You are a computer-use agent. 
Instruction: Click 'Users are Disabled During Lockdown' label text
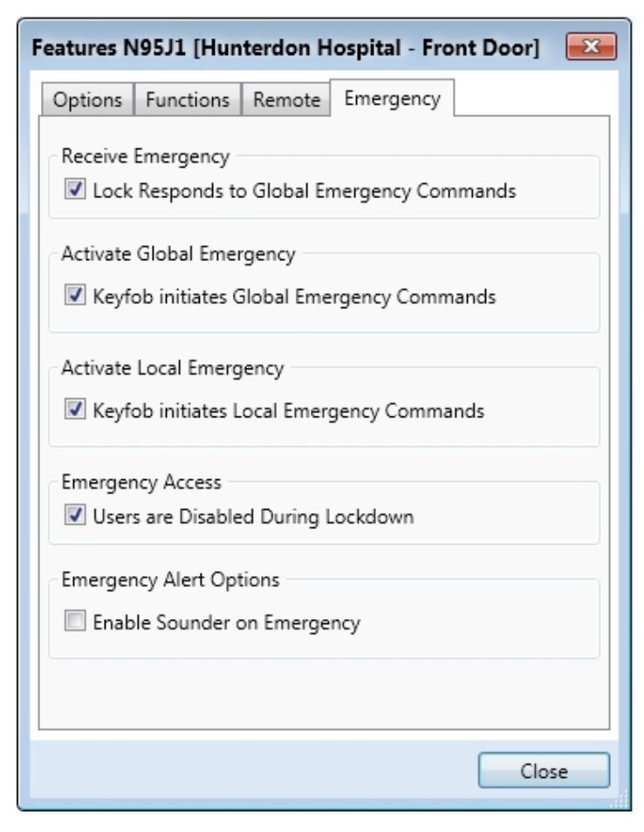[x=254, y=517]
